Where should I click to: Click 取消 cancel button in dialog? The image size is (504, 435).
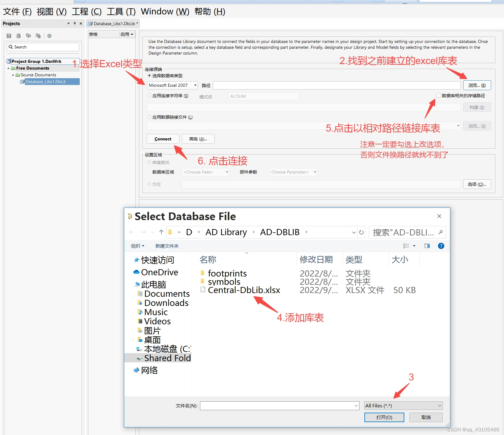pos(426,417)
